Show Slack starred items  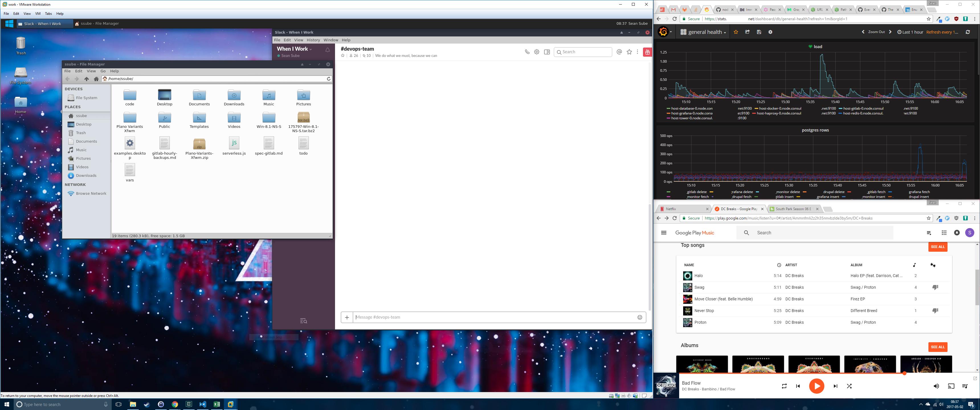point(629,52)
